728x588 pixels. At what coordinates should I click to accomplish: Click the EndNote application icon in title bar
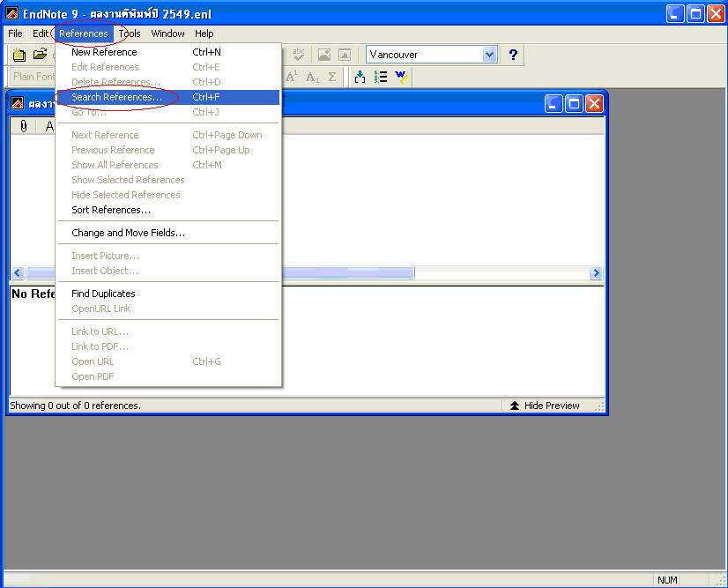12,13
